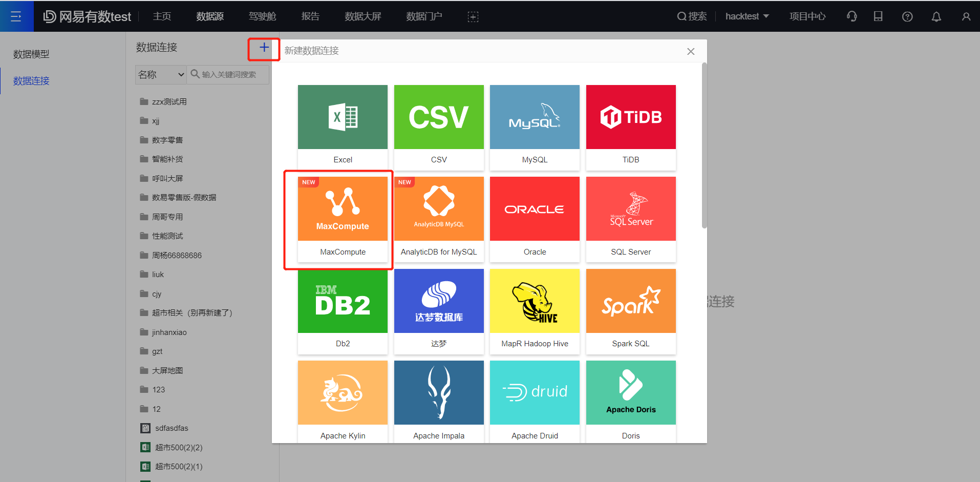Viewport: 980px width, 482px height.
Task: Select 数据连接 in left sidebar
Action: [x=31, y=81]
